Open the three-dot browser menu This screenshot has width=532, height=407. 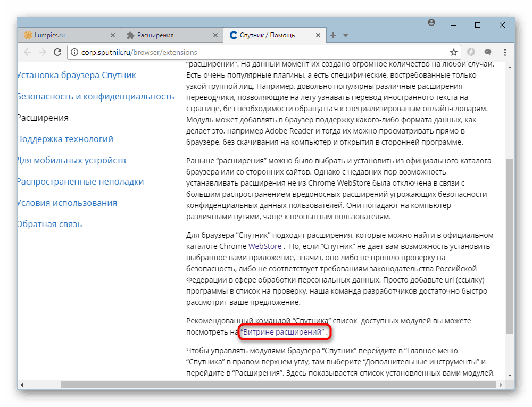coord(504,52)
